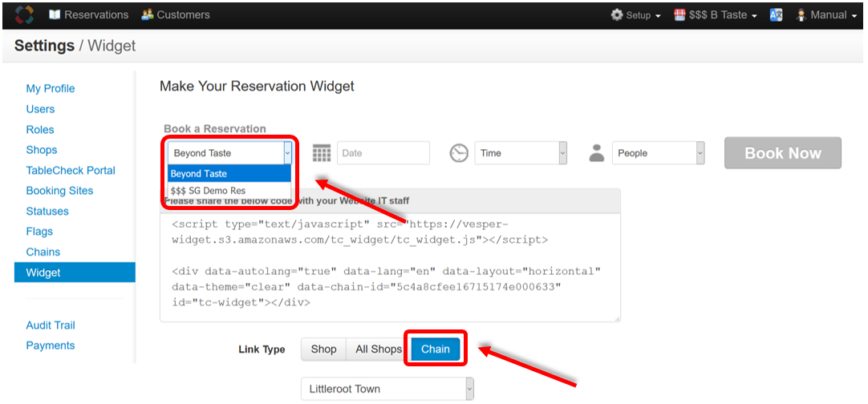Open the Setup gear menu
The width and height of the screenshot is (868, 404).
point(636,15)
